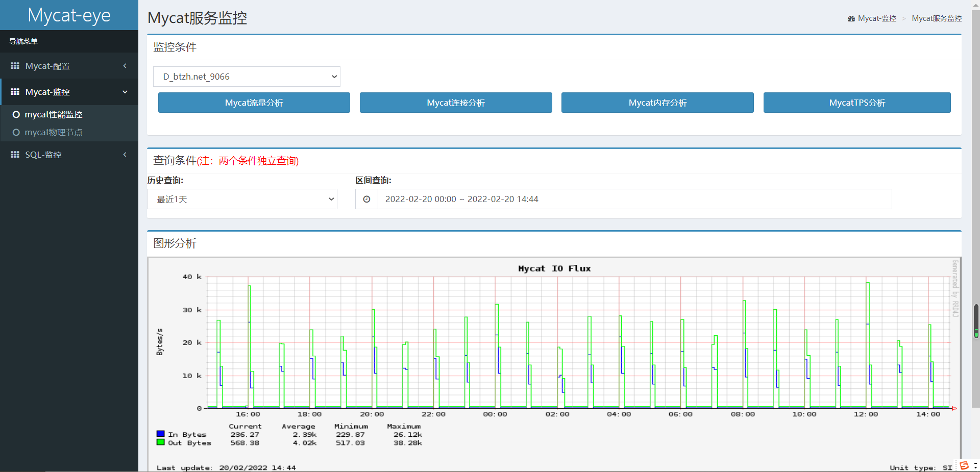Open the SQL-监控 sidebar menu

[x=69, y=155]
